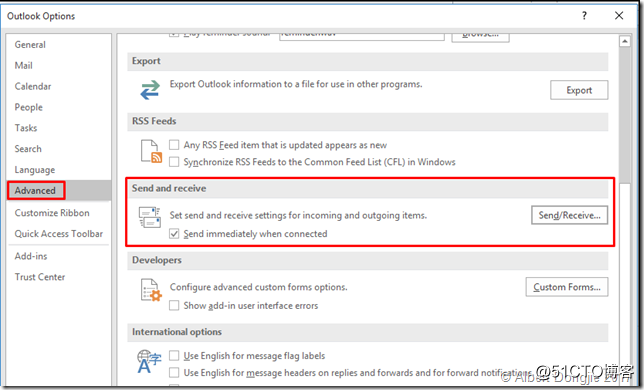
Task: Click the Send and receive section header
Action: [368, 188]
